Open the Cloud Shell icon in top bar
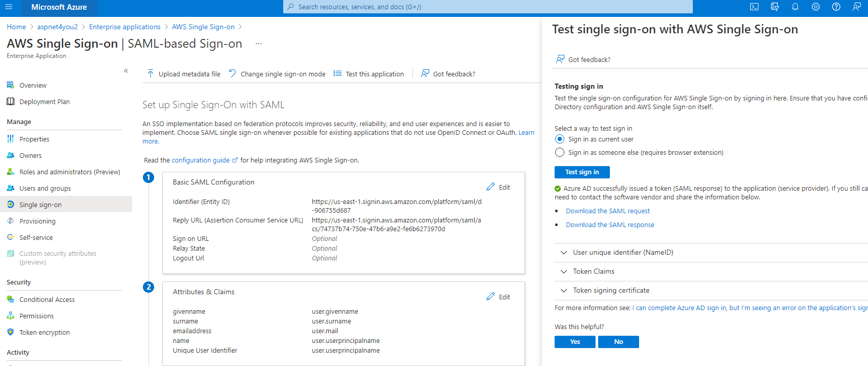 tap(754, 7)
